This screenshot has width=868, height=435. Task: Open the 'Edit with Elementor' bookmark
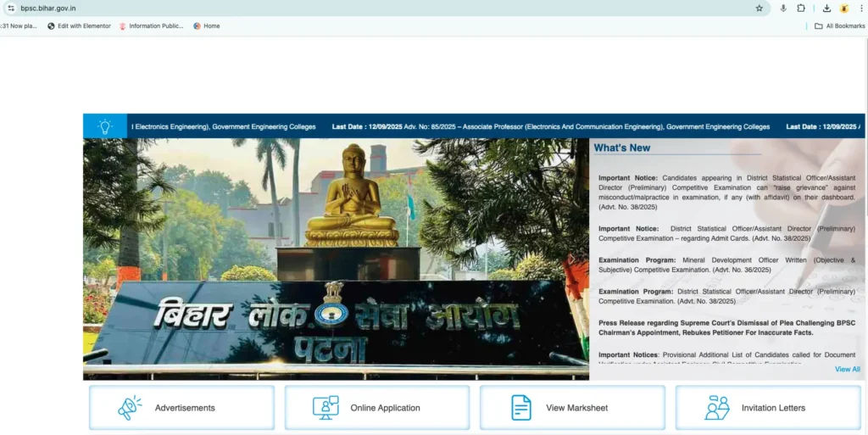79,26
